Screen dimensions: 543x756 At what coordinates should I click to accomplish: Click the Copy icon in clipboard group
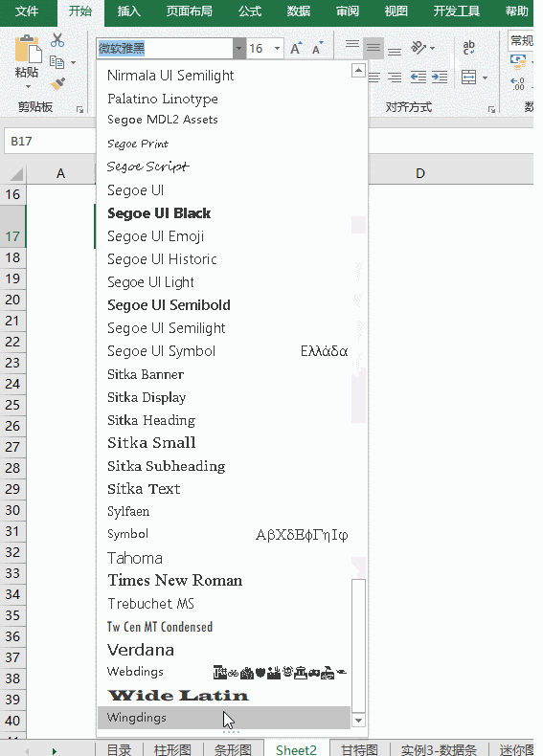(57, 61)
